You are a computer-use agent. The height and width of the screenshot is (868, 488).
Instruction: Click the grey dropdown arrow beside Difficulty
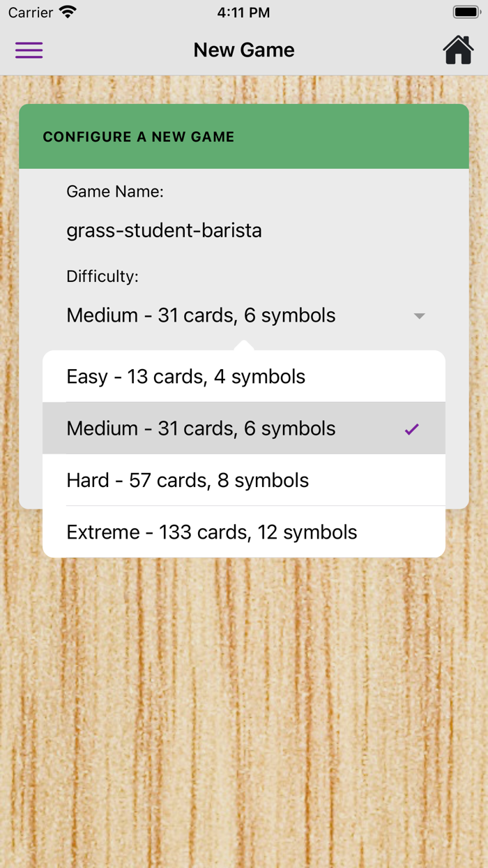[x=419, y=316]
